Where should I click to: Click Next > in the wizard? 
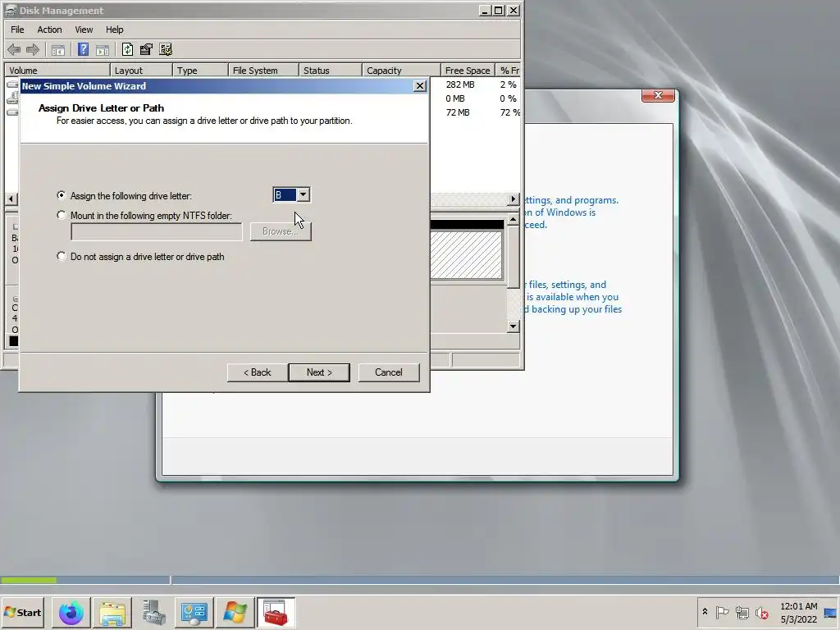point(319,372)
